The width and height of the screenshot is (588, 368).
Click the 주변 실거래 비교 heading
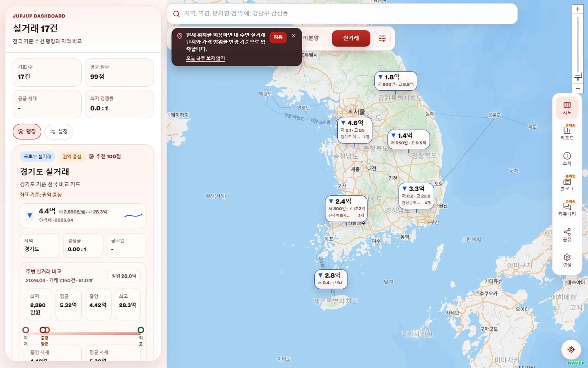[43, 272]
